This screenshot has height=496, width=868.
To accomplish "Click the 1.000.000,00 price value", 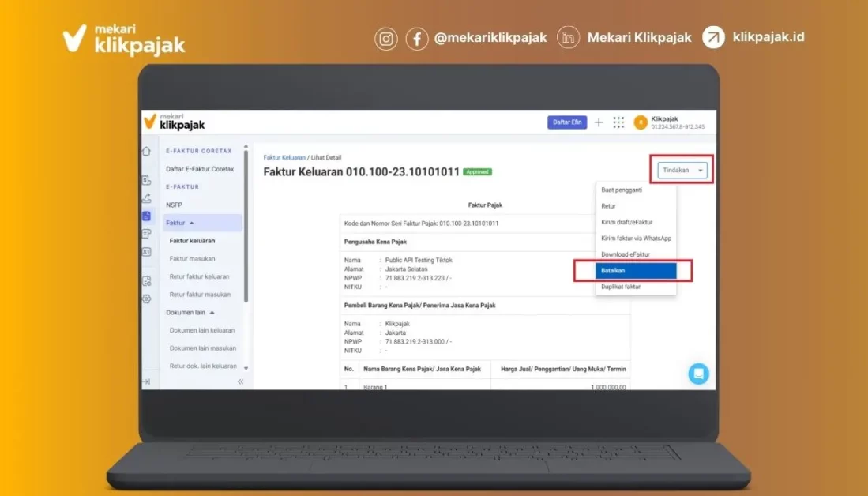I will (x=608, y=387).
